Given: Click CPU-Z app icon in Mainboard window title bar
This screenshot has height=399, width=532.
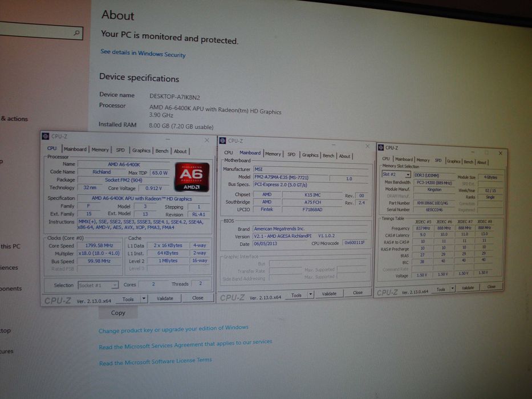Looking at the screenshot, I should (222, 140).
